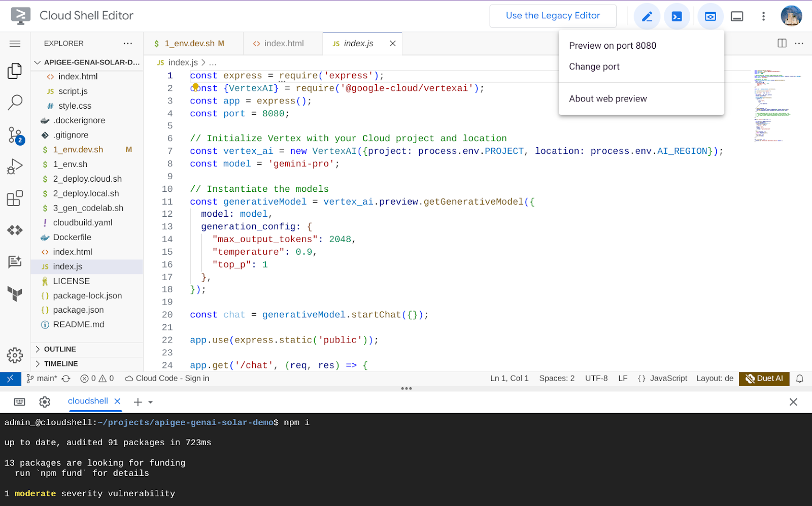812x506 pixels.
Task: Open the remote window indicator in status bar
Action: click(x=10, y=379)
